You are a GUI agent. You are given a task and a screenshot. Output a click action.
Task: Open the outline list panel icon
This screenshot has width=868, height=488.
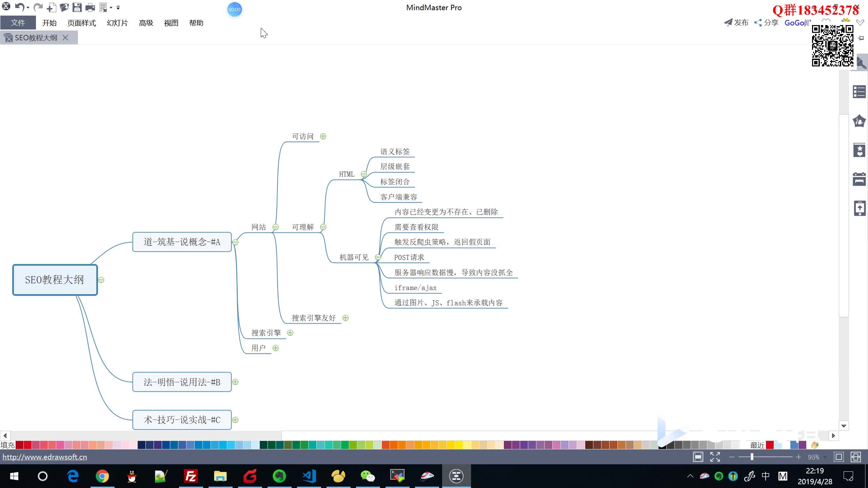pos(859,92)
